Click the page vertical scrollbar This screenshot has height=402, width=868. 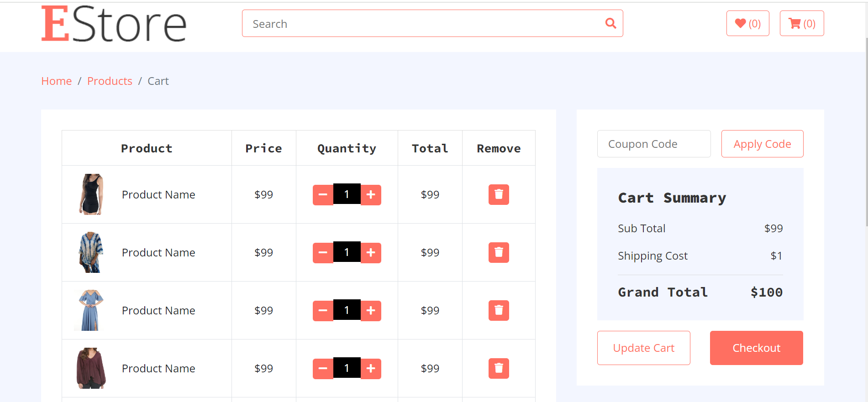pos(866,132)
